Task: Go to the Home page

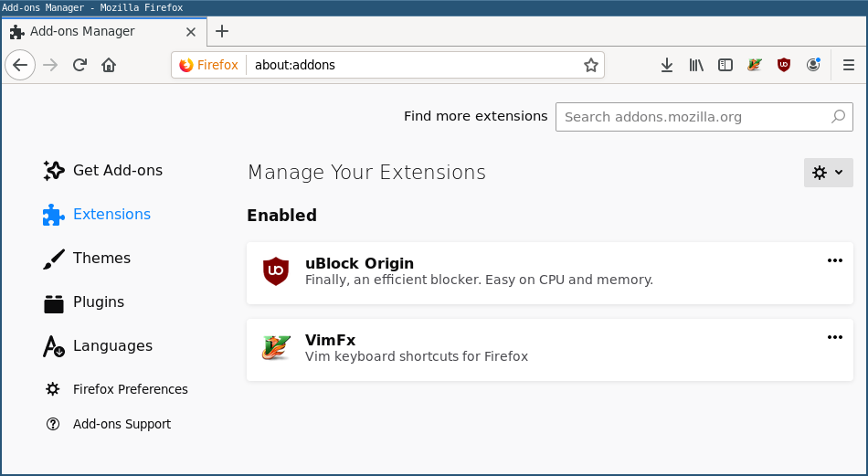Action: pyautogui.click(x=109, y=65)
